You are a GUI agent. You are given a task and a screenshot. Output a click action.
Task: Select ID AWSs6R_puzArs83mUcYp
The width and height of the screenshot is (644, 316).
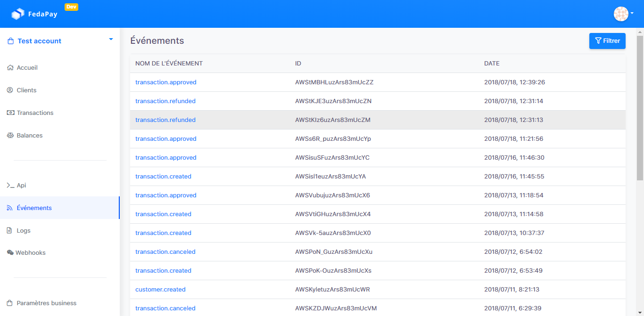pyautogui.click(x=333, y=138)
